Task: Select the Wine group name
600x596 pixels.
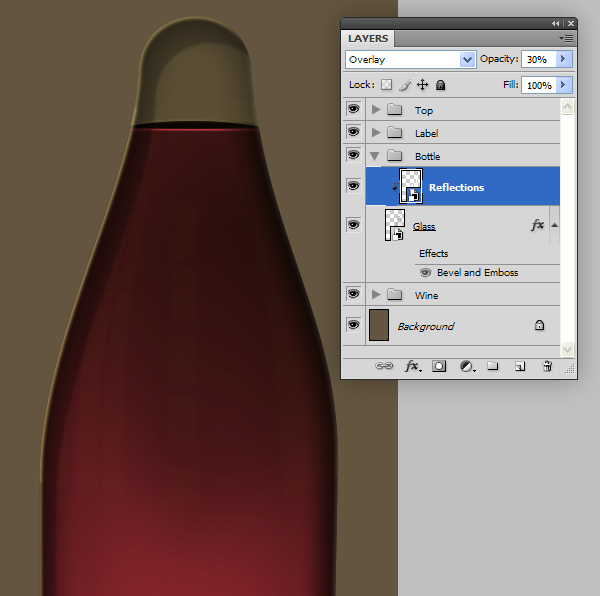Action: (x=427, y=295)
